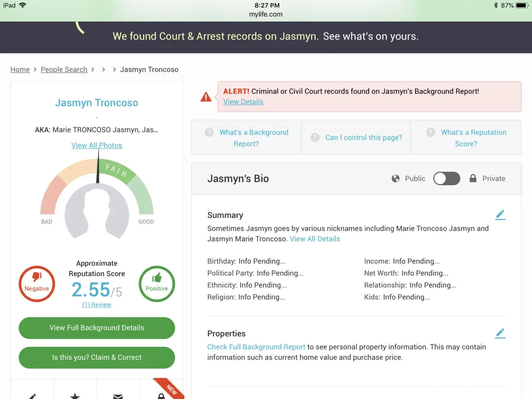This screenshot has width=532, height=399.
Task: Click the Court & Arrest records banner text
Action: [x=216, y=36]
